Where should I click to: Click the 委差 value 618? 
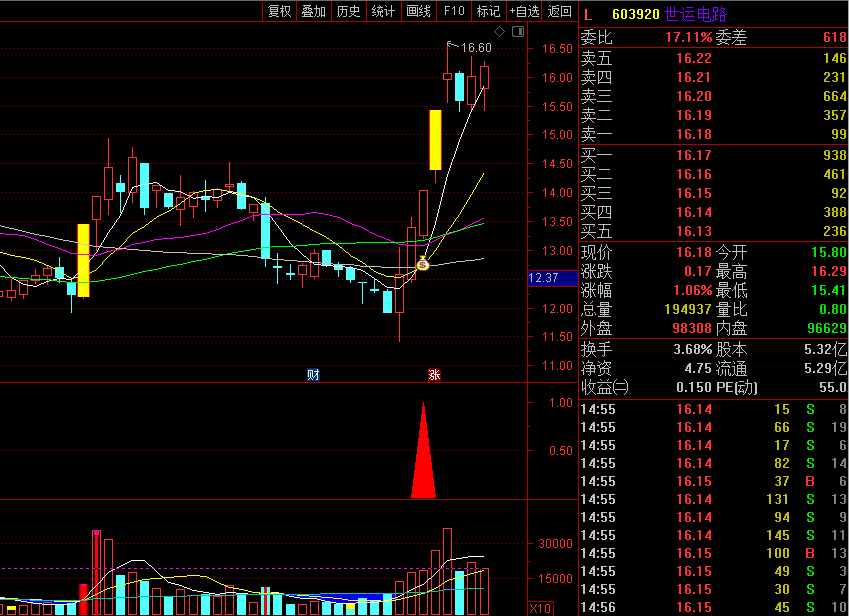point(835,37)
